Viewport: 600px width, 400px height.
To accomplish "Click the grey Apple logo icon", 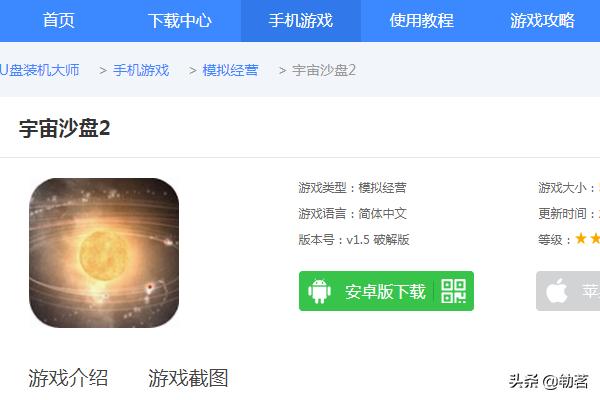I will [x=557, y=291].
